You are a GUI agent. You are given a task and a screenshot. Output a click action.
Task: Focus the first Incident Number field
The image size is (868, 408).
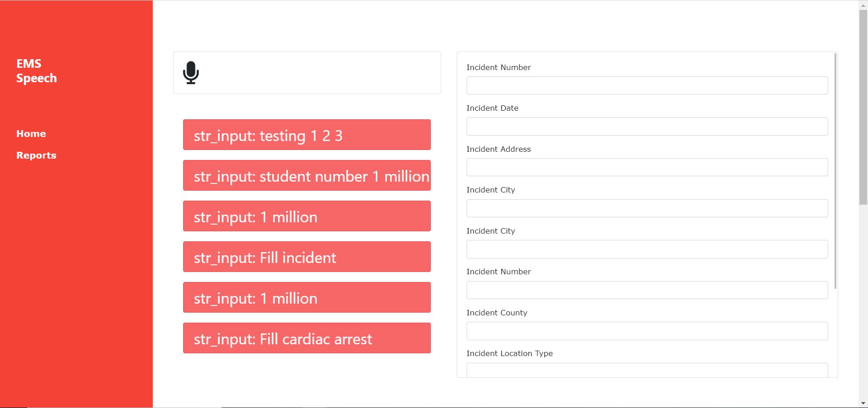(x=647, y=85)
